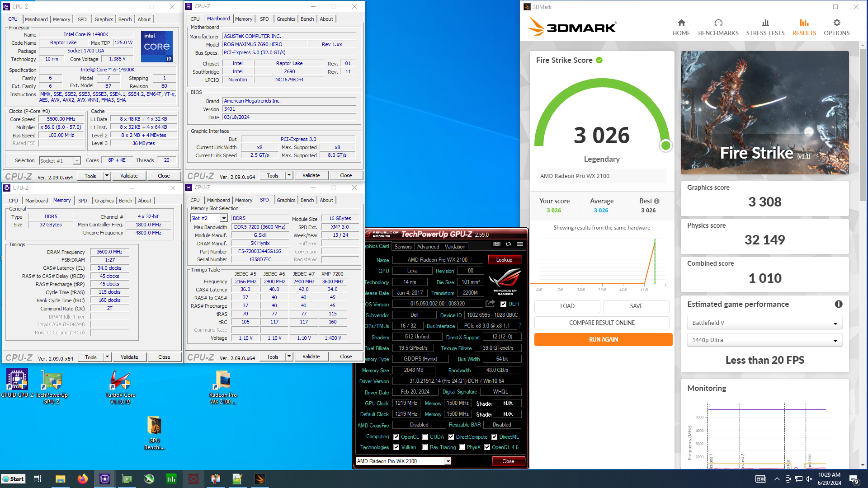Toggle the DirectML checkbox
Image resolution: width=868 pixels, height=488 pixels.
pyautogui.click(x=494, y=437)
